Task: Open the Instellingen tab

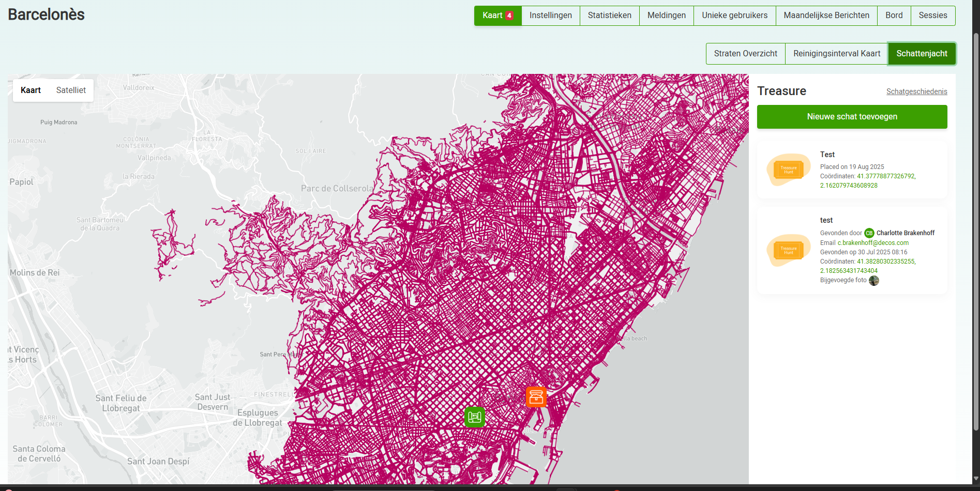Action: coord(550,16)
